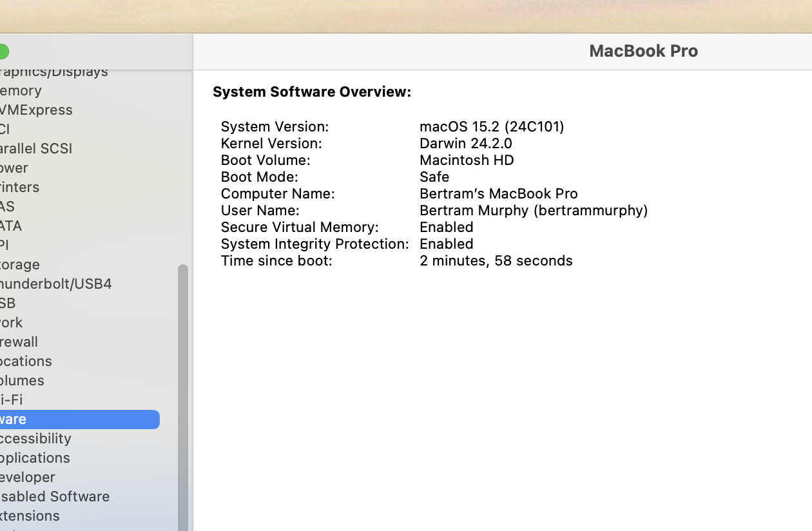Select Applications in the sidebar
This screenshot has width=812, height=531.
35,458
